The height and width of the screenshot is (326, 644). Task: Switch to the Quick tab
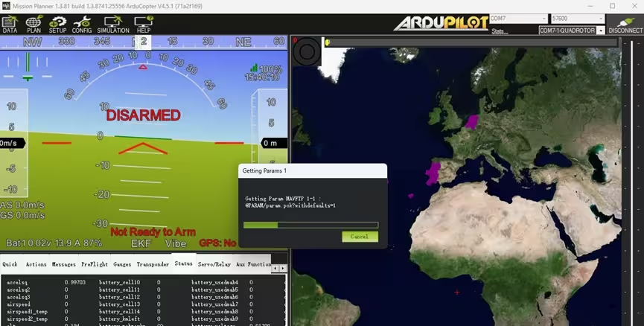[10, 264]
